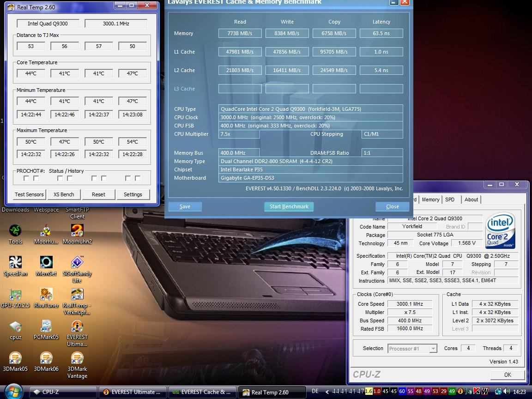
Task: Switch to the SPD tab in CPU-Z
Action: click(x=450, y=199)
